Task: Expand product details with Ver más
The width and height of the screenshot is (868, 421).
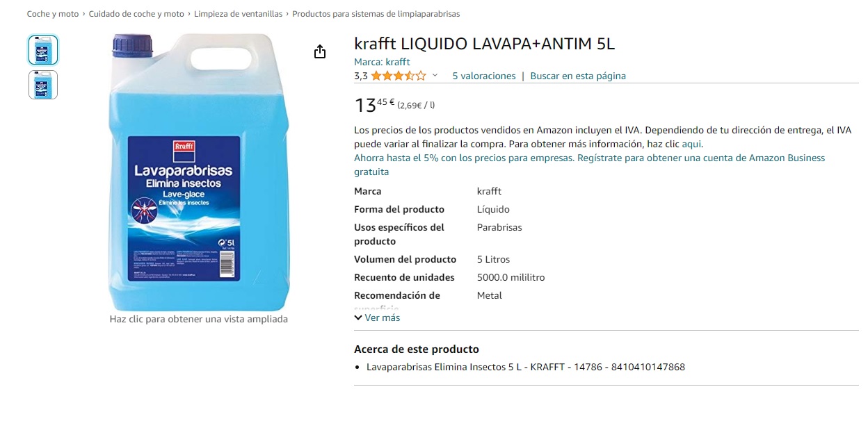Action: pos(377,317)
